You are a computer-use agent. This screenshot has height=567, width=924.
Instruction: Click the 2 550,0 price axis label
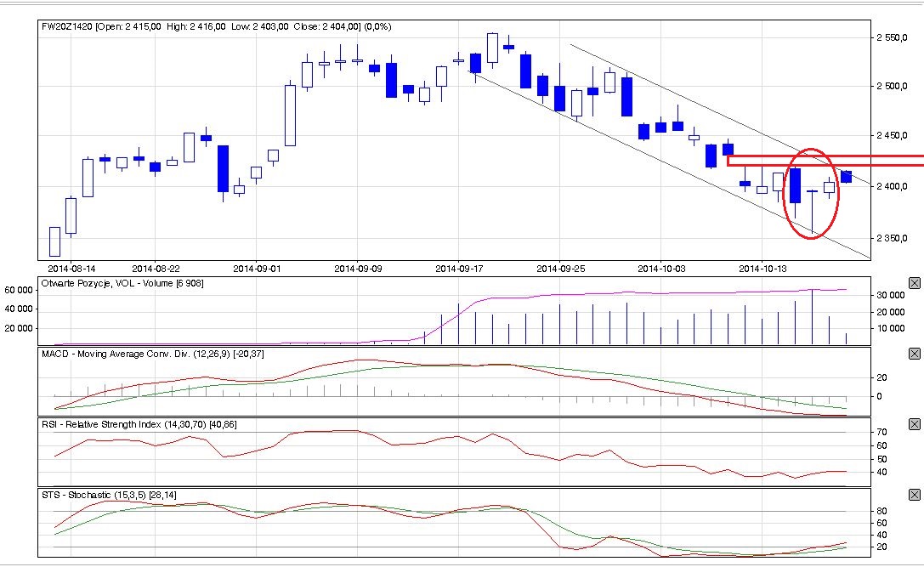click(892, 37)
